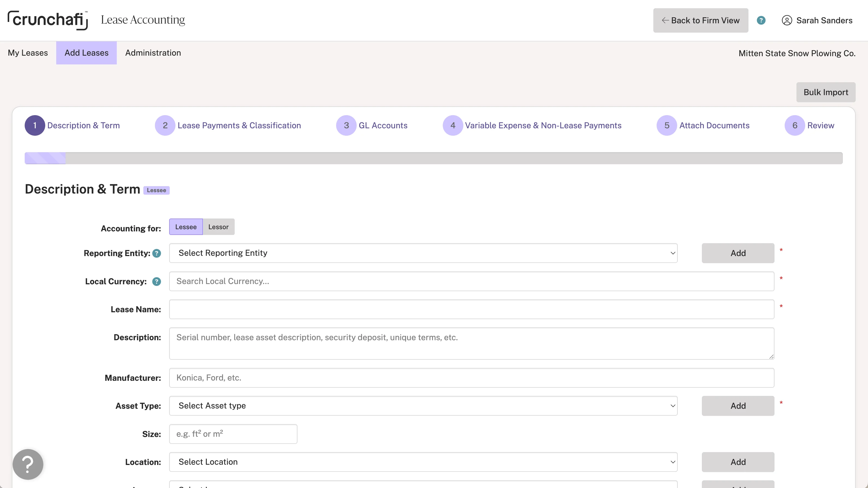Click Back to Firm View button
Screen dimensions: 868x488
click(x=700, y=21)
